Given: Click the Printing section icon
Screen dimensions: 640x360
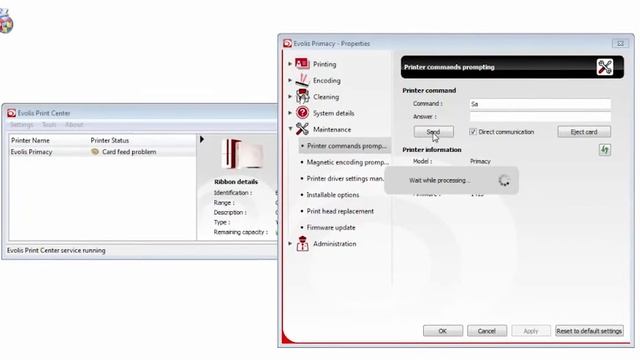Looking at the screenshot, I should 302,64.
